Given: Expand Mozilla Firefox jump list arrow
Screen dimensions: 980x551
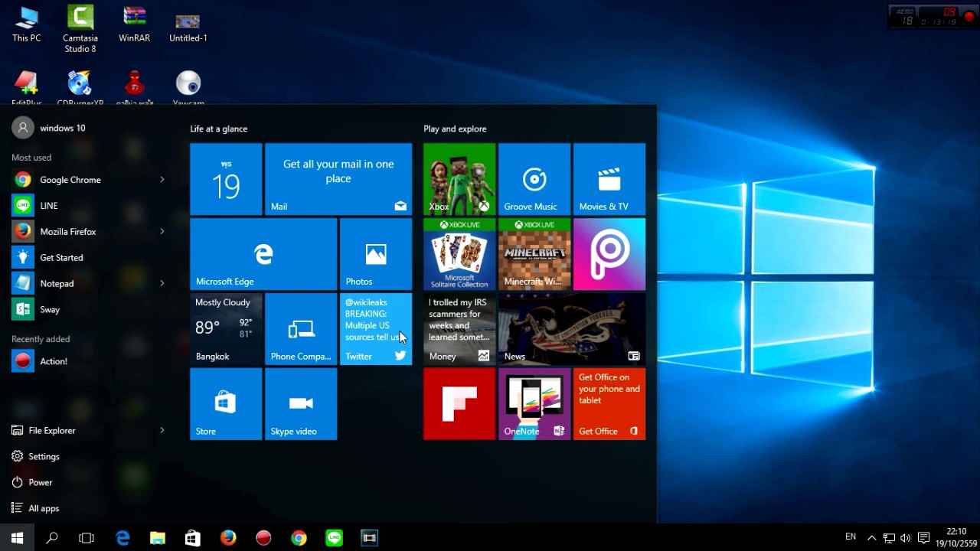Looking at the screenshot, I should point(162,232).
